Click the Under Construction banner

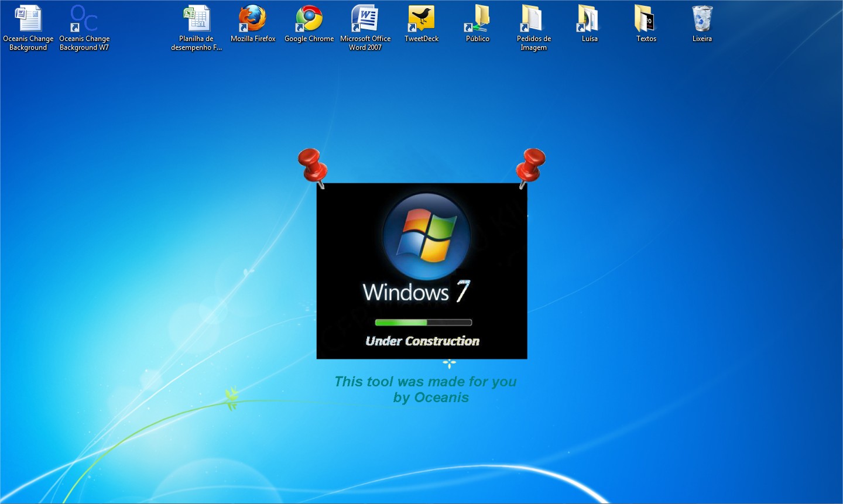tap(422, 341)
